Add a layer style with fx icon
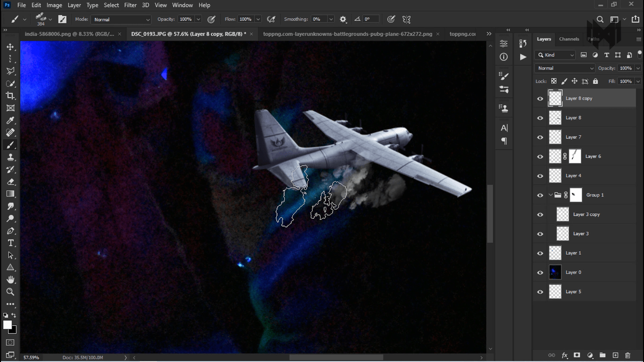This screenshot has height=362, width=644. tap(564, 355)
